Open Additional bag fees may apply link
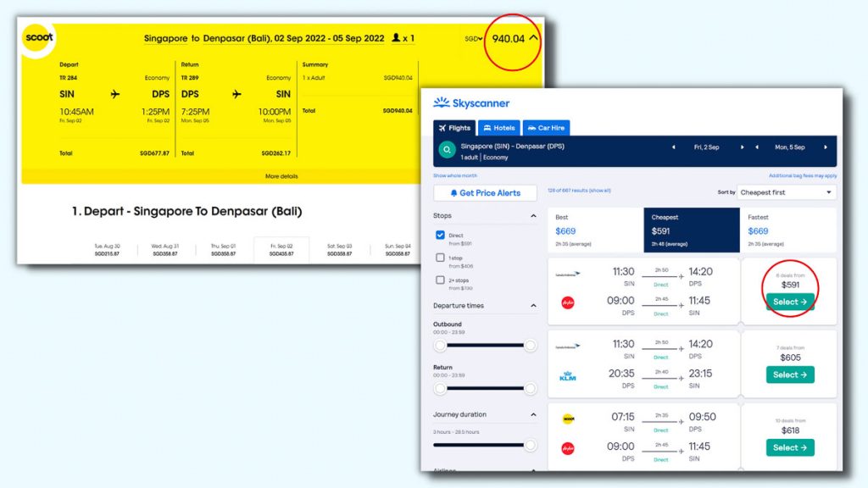868x488 pixels. point(803,175)
